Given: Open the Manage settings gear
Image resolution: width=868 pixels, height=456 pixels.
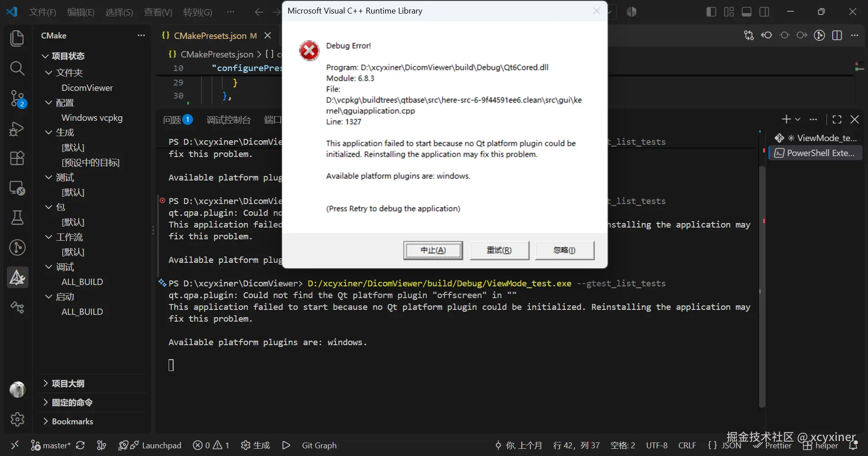Looking at the screenshot, I should [x=17, y=419].
